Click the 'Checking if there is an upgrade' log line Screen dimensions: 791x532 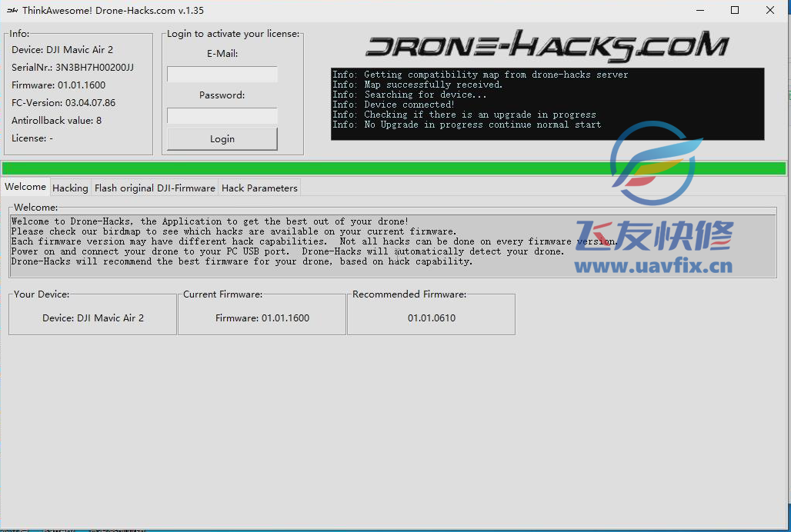click(x=464, y=115)
